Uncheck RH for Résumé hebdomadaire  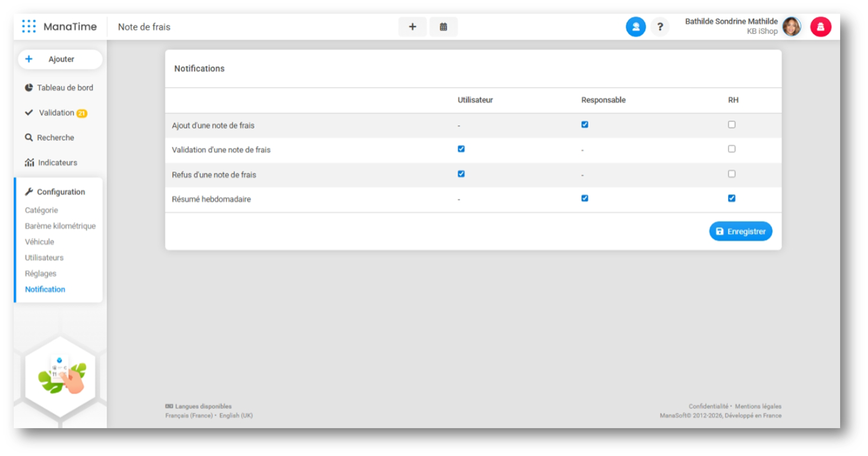pos(732,198)
